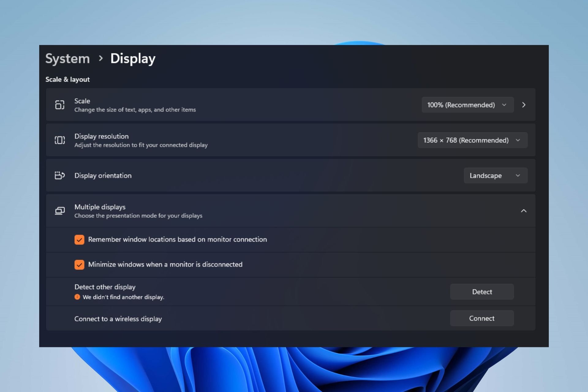This screenshot has width=588, height=392.
Task: Open the Display orientation dropdown
Action: click(496, 175)
